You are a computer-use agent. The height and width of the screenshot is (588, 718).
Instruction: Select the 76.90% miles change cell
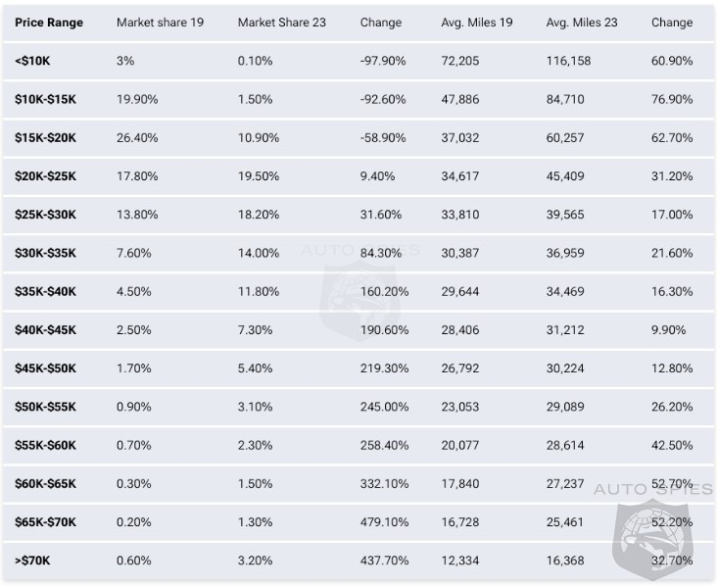672,100
